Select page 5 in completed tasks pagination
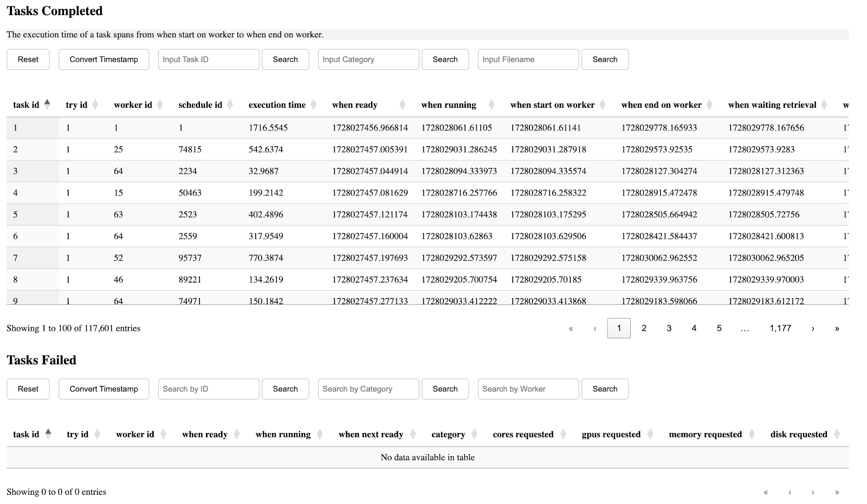This screenshot has height=504, width=867. [719, 328]
